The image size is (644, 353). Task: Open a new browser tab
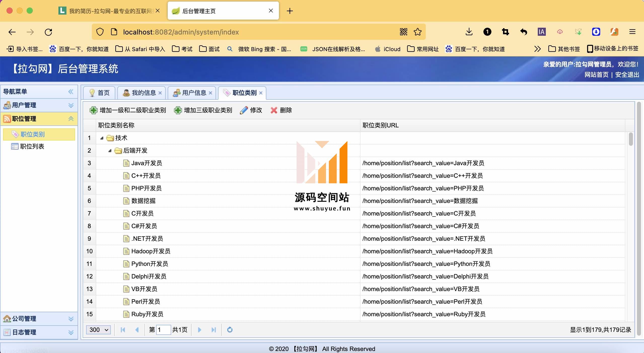coord(290,11)
